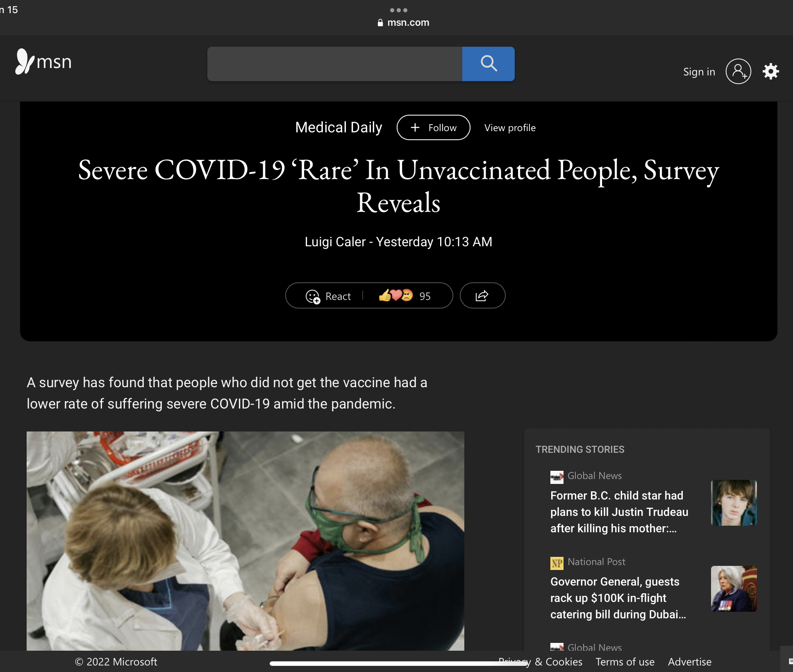Viewport: 793px width, 672px height.
Task: Click the © 2022 Microsoft footer text
Action: coord(116,662)
